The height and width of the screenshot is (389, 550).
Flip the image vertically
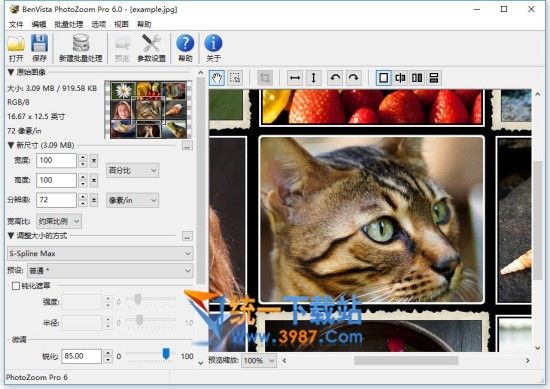(314, 78)
